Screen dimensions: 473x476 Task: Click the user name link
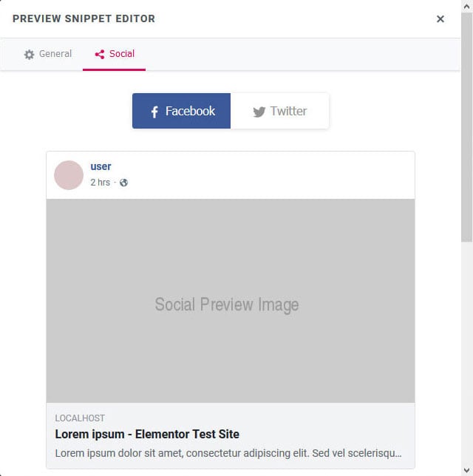(x=101, y=166)
